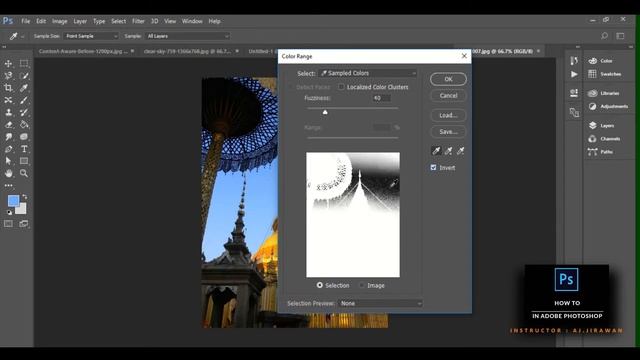Uncheck the Invert checkbox

433,168
